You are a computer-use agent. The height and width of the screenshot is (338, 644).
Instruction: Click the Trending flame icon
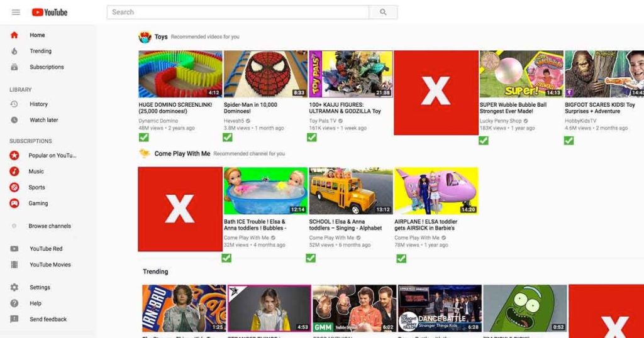[14, 51]
